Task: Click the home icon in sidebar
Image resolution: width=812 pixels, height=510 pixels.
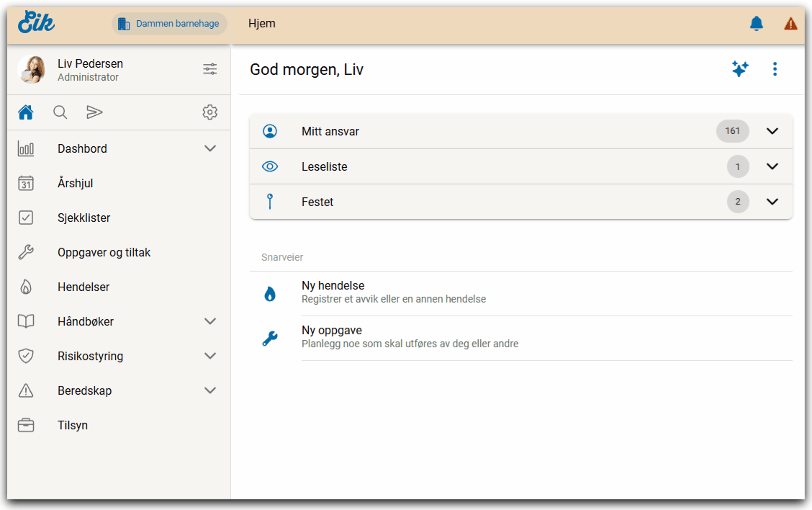Action: coord(26,112)
